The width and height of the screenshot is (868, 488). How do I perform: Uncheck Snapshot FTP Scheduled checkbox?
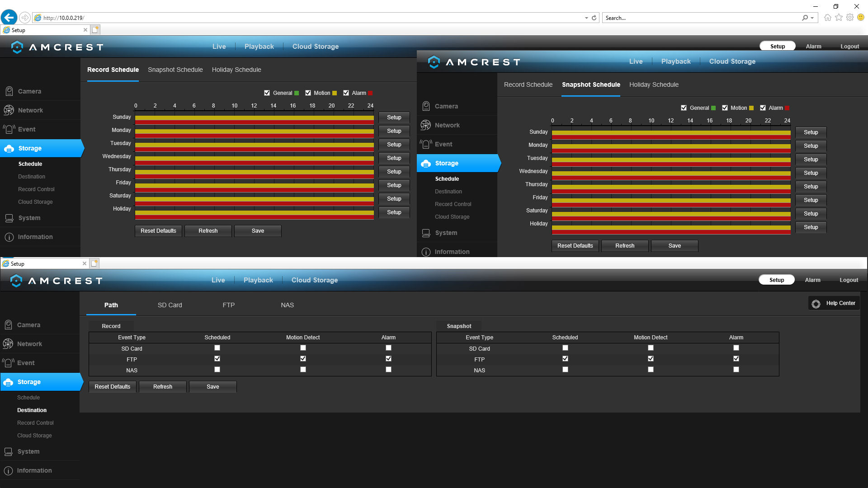pos(565,359)
